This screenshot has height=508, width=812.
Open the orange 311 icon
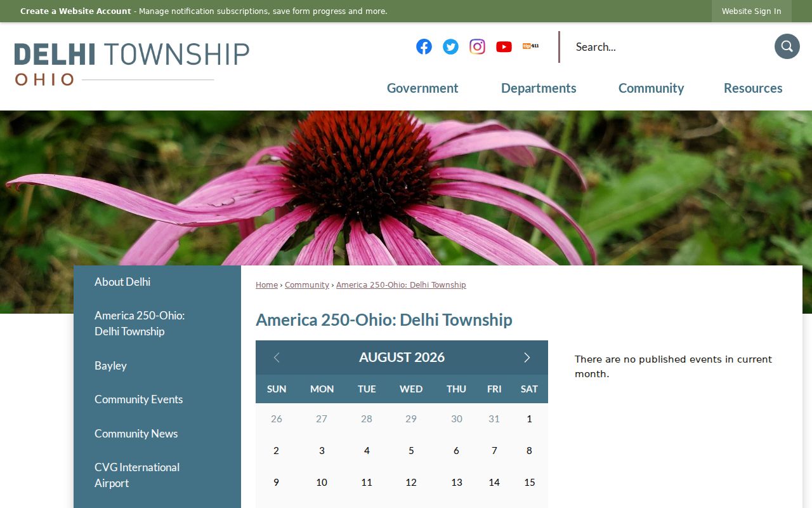tap(530, 46)
